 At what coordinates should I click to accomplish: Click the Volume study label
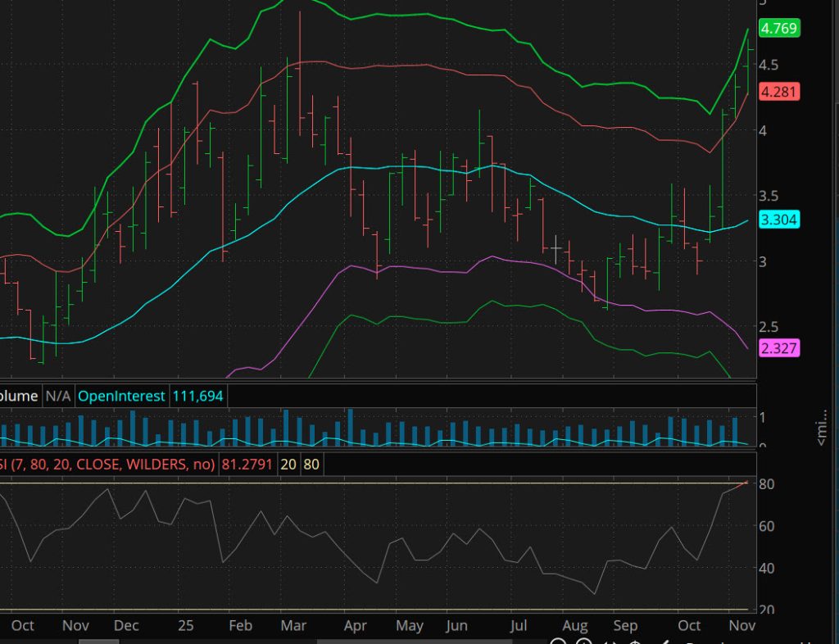coord(18,397)
